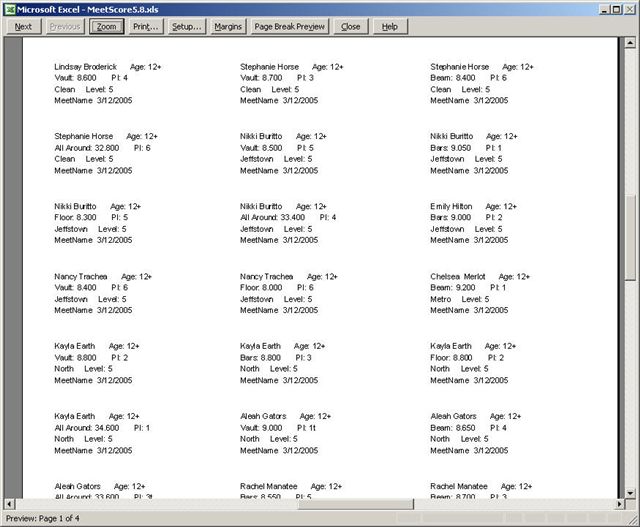Click 'Floor: 8.300' score text

point(76,218)
